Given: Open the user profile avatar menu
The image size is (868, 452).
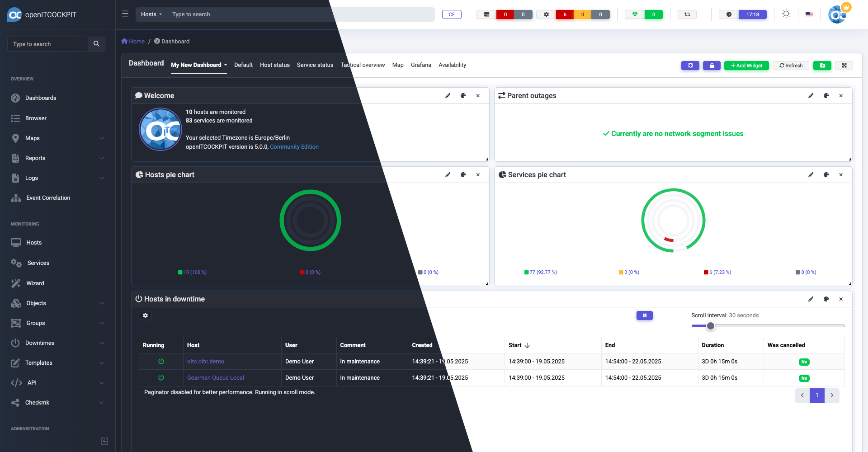Looking at the screenshot, I should (x=838, y=14).
